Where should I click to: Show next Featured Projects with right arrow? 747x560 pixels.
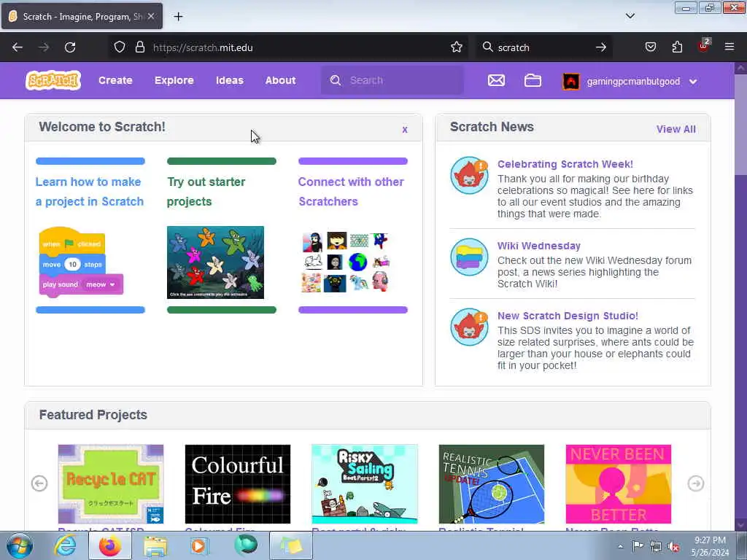tap(695, 484)
